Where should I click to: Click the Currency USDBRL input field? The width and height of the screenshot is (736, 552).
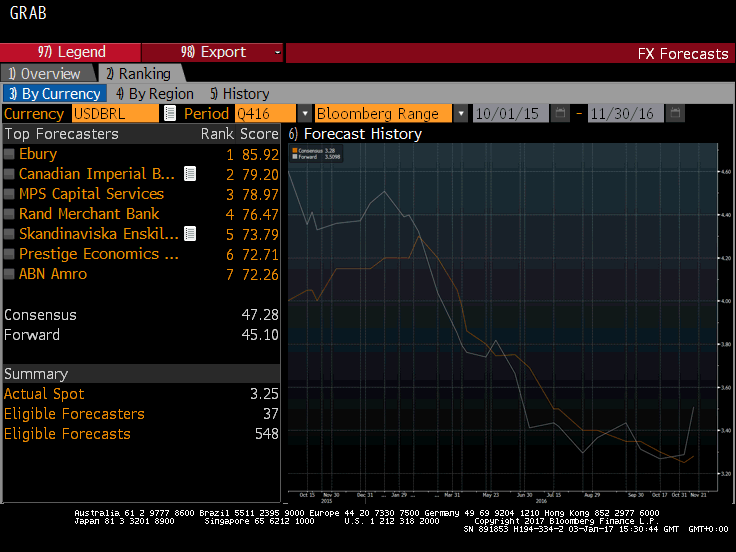[115, 114]
